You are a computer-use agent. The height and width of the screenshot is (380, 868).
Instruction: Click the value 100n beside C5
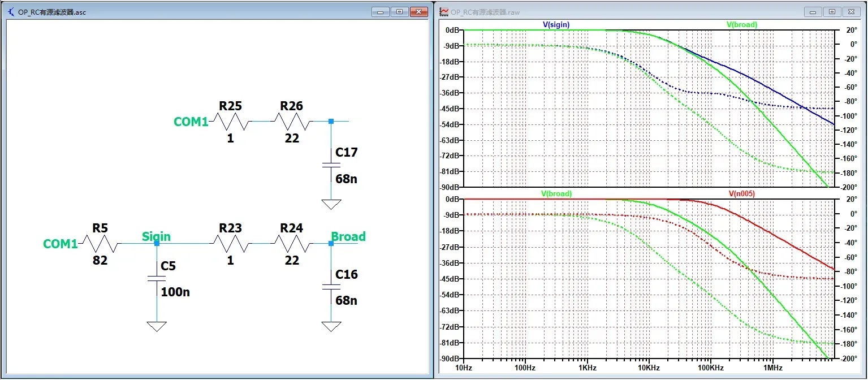click(175, 292)
